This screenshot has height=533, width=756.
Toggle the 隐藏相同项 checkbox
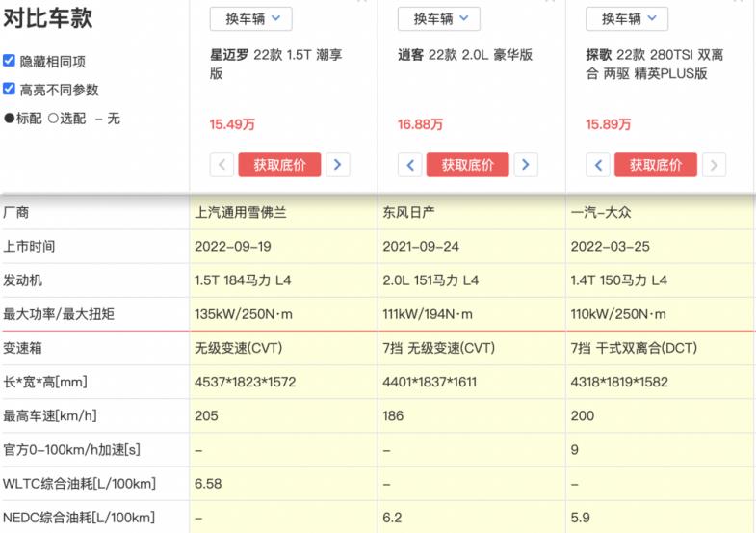(x=9, y=61)
